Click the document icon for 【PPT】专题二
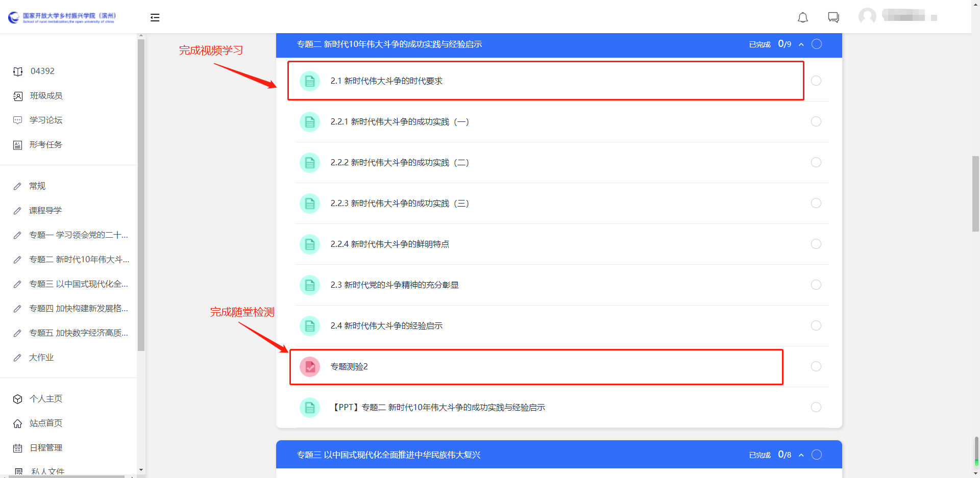This screenshot has height=478, width=980. pos(310,407)
